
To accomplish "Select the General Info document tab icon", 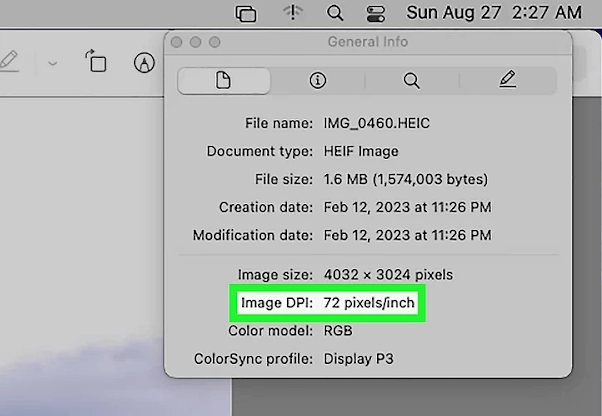I will point(223,81).
